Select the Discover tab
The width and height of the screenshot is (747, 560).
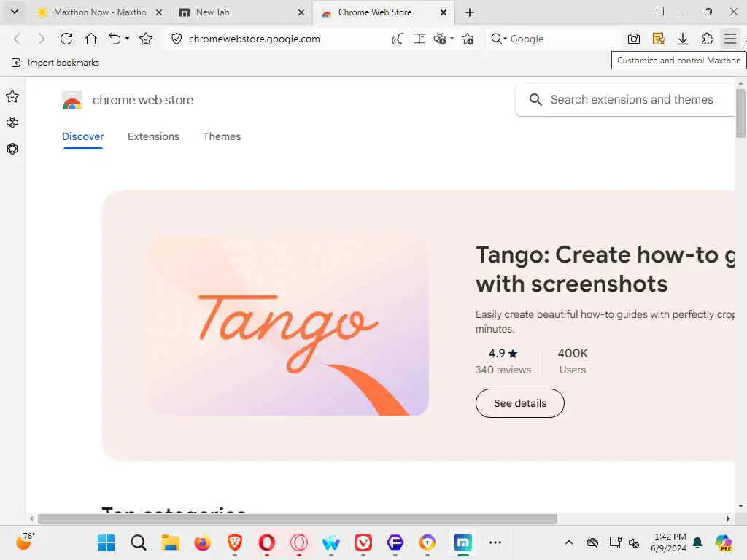pyautogui.click(x=83, y=136)
